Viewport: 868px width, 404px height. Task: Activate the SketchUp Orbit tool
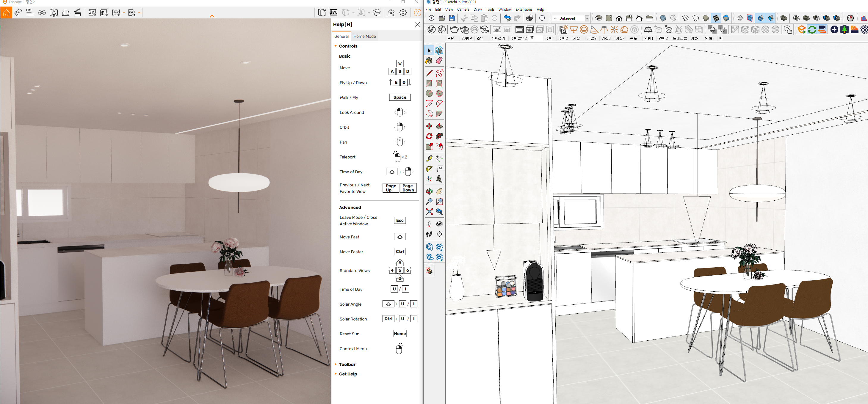coord(429,191)
